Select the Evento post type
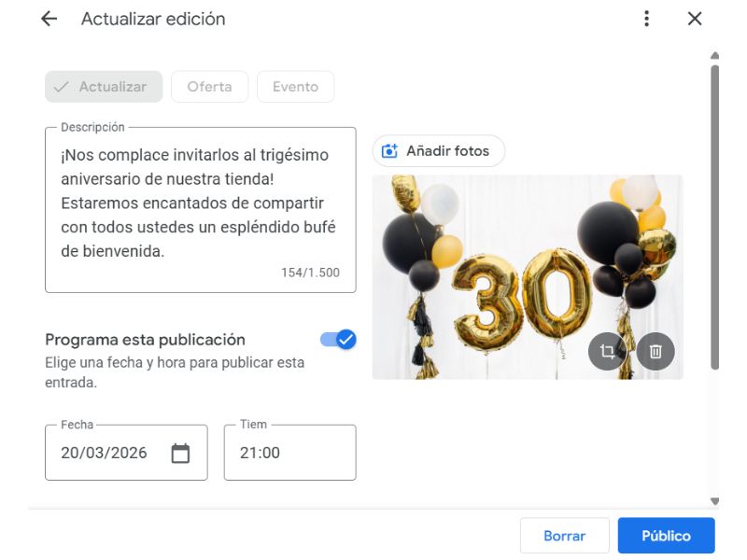Viewport: 747px width, 560px height. (x=295, y=87)
